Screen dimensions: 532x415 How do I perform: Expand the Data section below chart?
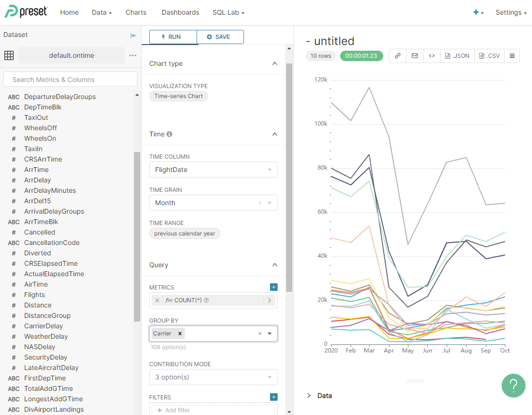pyautogui.click(x=309, y=396)
